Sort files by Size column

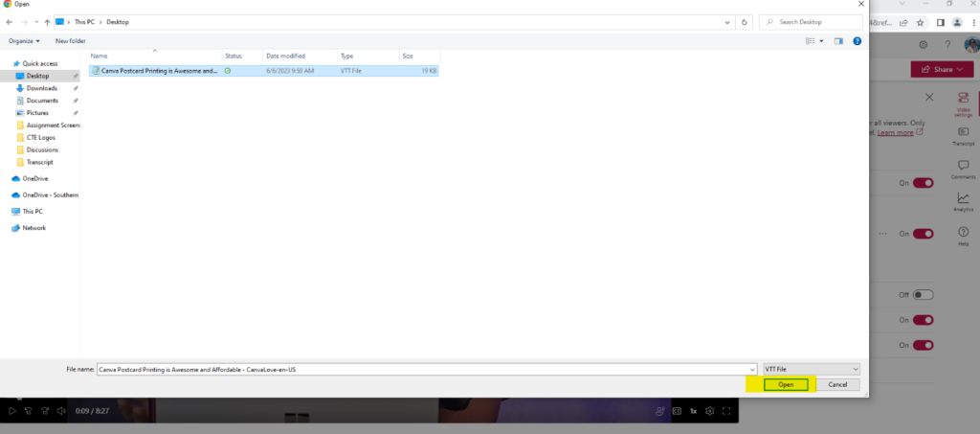(419, 56)
